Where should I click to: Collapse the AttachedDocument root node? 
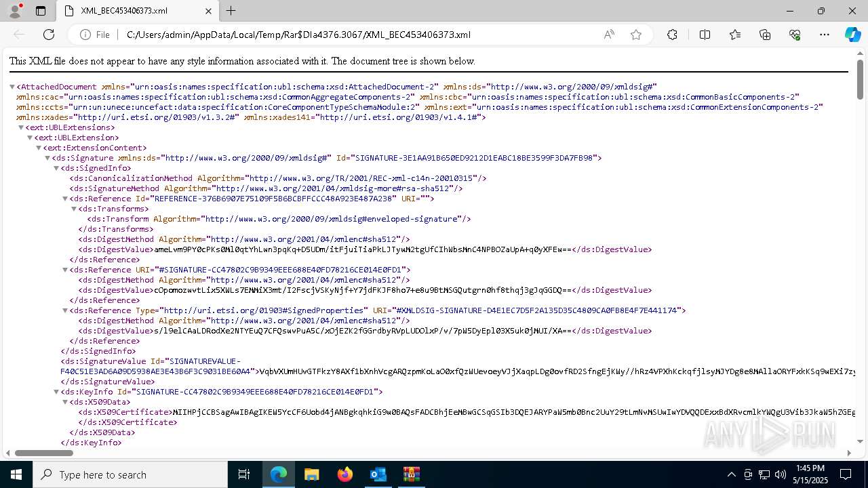tap(12, 87)
